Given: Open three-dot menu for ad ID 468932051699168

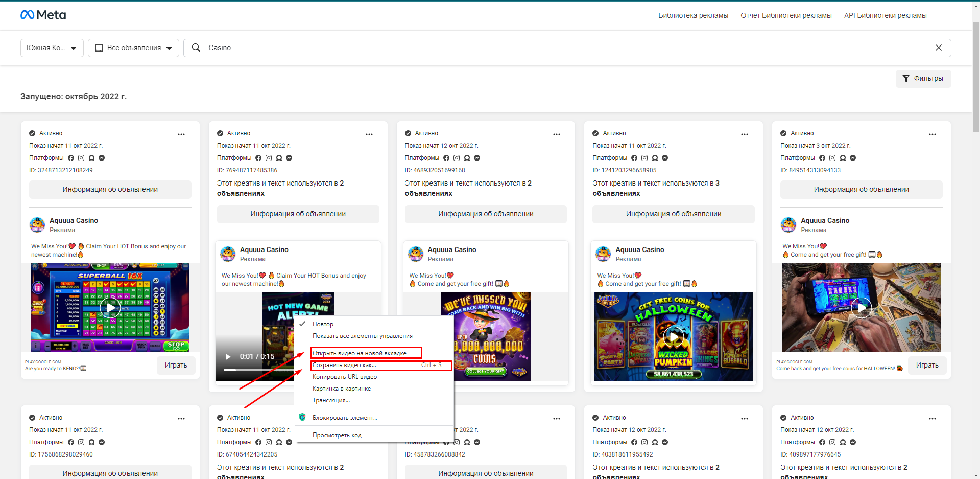Looking at the screenshot, I should click(557, 134).
